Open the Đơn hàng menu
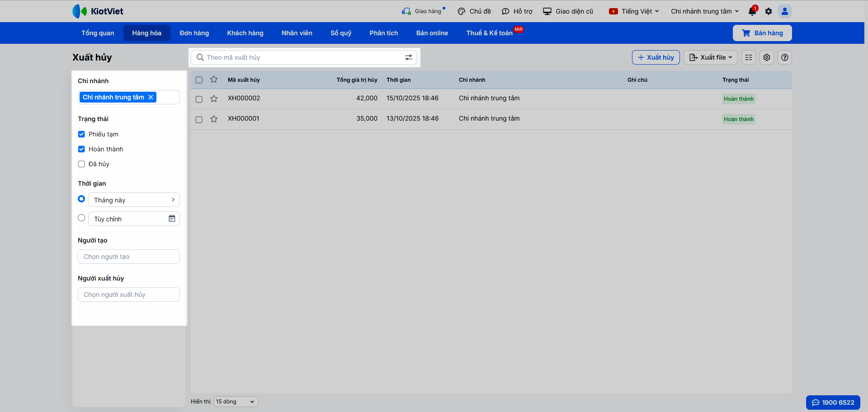This screenshot has width=868, height=412. 194,33
